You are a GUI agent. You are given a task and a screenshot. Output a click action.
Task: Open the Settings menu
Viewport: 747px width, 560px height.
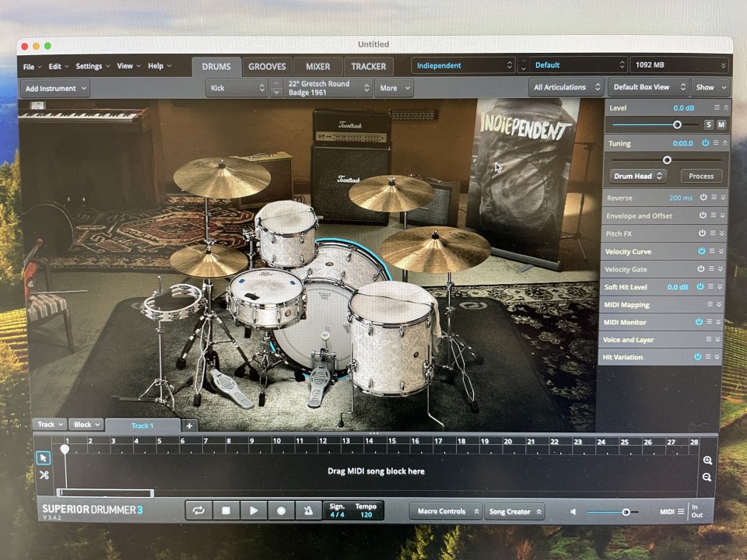pyautogui.click(x=88, y=66)
